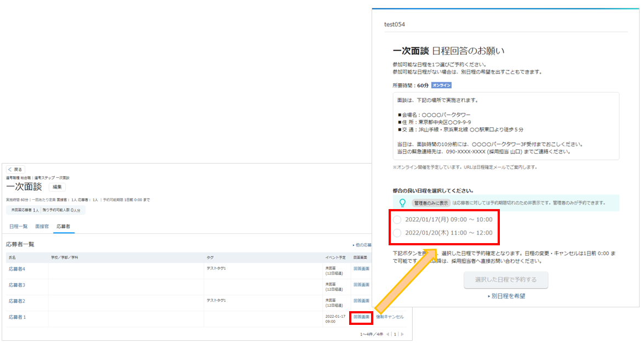Click the 編集 button beside 一次面談
The width and height of the screenshot is (644, 343).
click(x=57, y=187)
